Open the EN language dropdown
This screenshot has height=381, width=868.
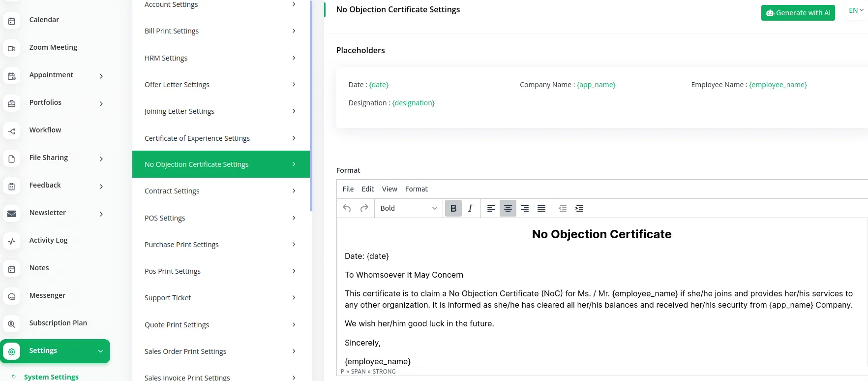click(856, 10)
